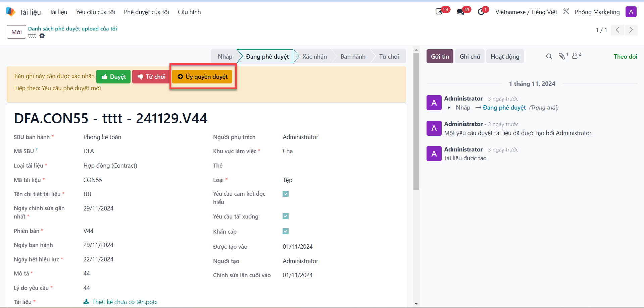Open the clock activities icon with badge 1
644x308 pixels.
point(481,12)
